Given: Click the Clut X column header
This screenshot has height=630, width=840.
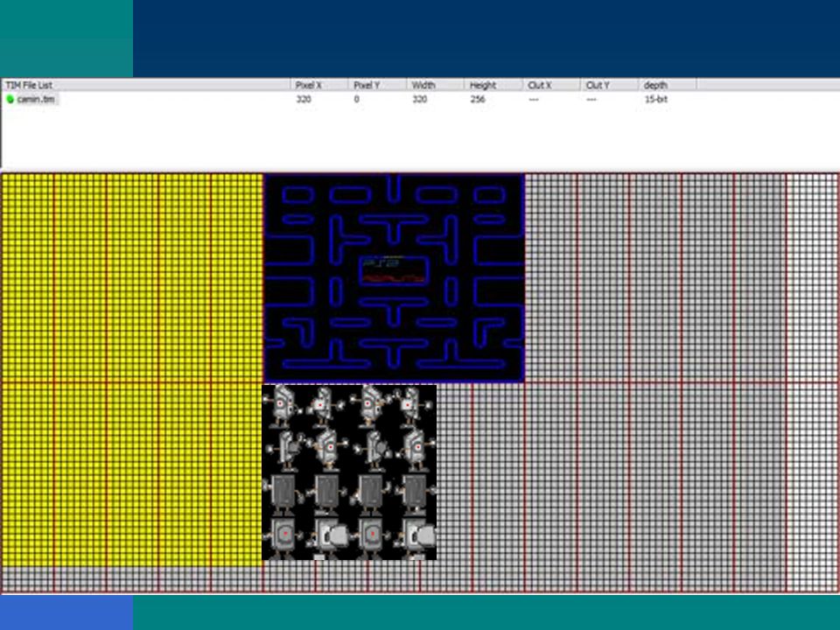Looking at the screenshot, I should point(551,85).
